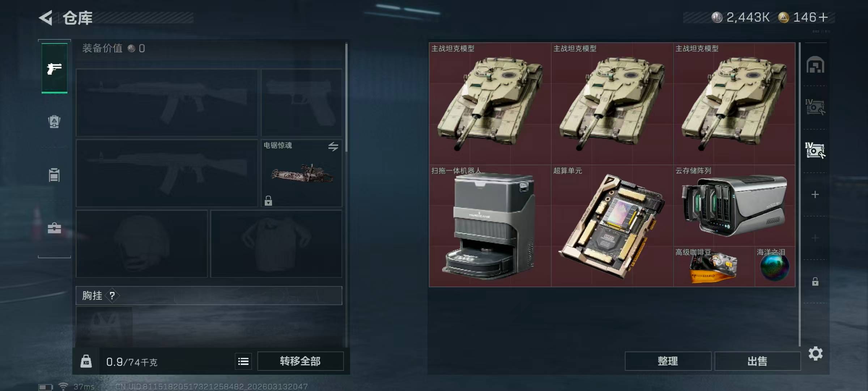Go back using the arrow beside 仓库

(x=46, y=17)
